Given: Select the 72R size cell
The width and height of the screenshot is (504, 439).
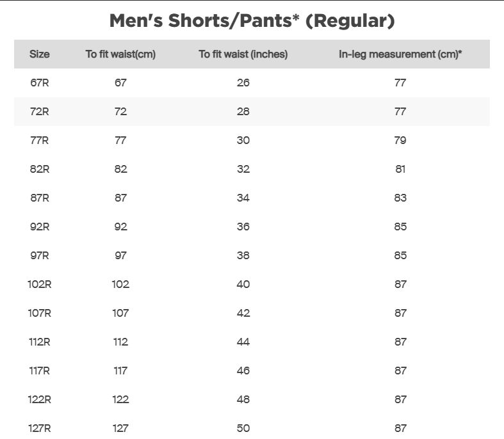Looking at the screenshot, I should (39, 111).
